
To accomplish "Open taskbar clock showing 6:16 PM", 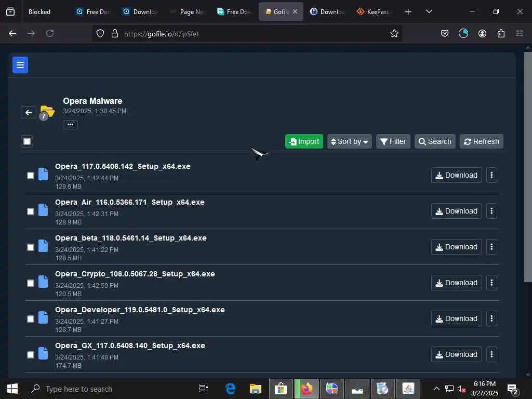I will pos(484,389).
